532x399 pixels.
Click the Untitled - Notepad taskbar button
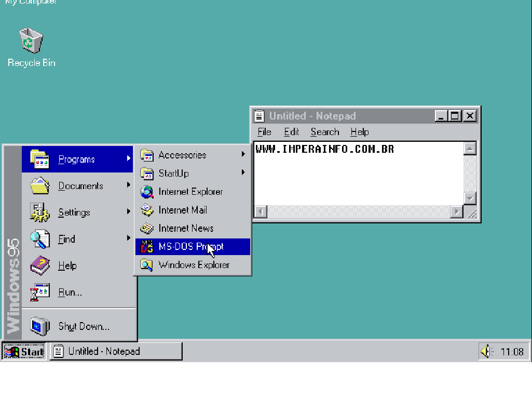pos(116,351)
